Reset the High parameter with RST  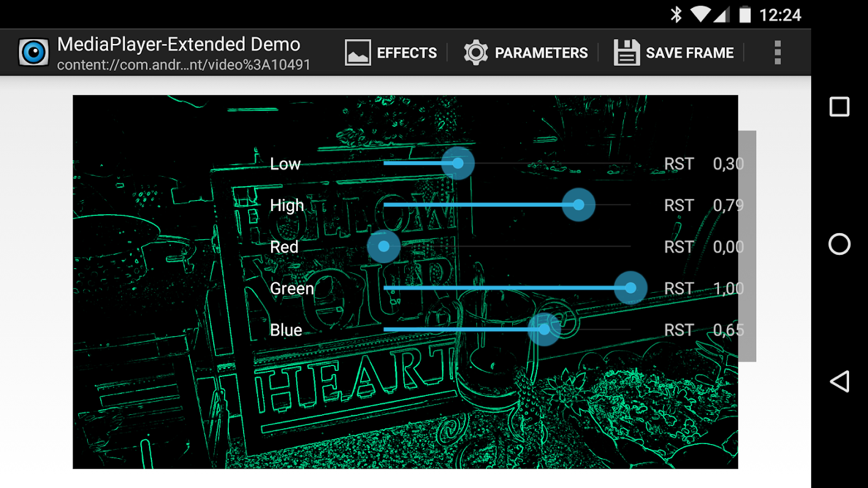[x=679, y=206]
